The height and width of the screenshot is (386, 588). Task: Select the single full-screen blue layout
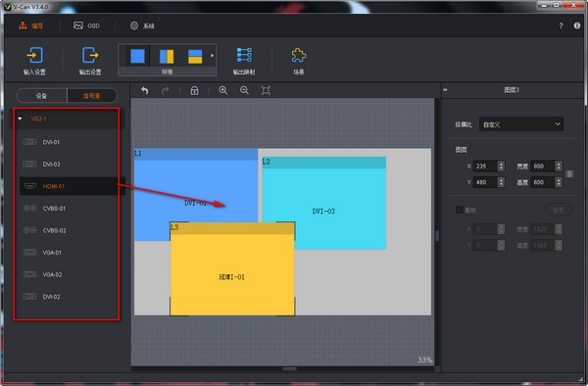coord(137,57)
